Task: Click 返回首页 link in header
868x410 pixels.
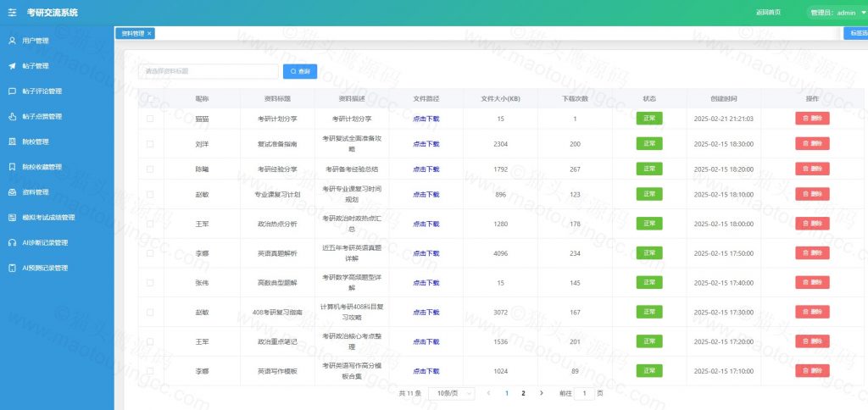Action: pyautogui.click(x=768, y=12)
